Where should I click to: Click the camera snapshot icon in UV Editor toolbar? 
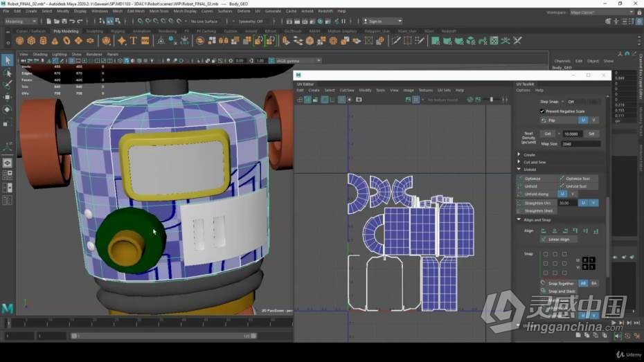(359, 99)
